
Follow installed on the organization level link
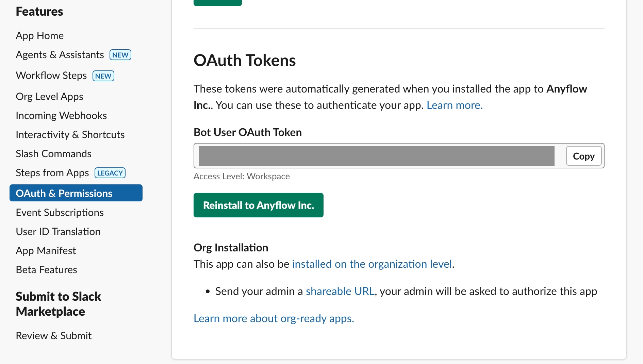click(x=372, y=264)
